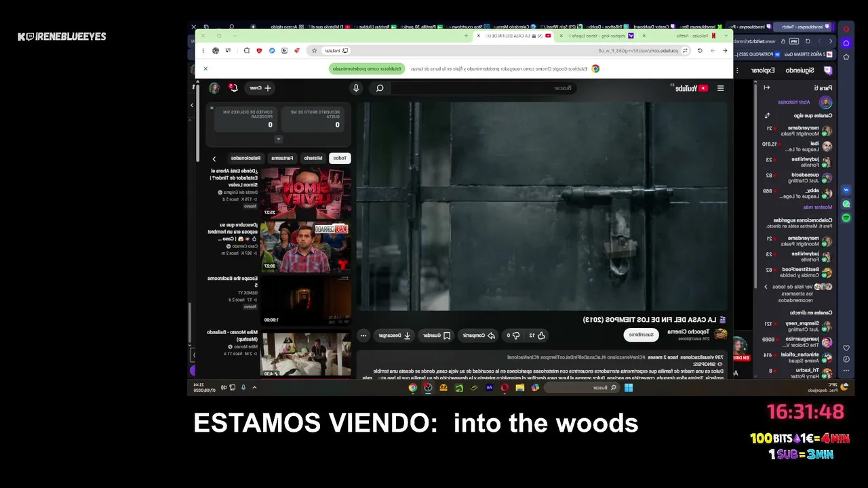Image resolution: width=868 pixels, height=488 pixels.
Task: Click the YouTube search magnifier button
Action: click(x=380, y=88)
